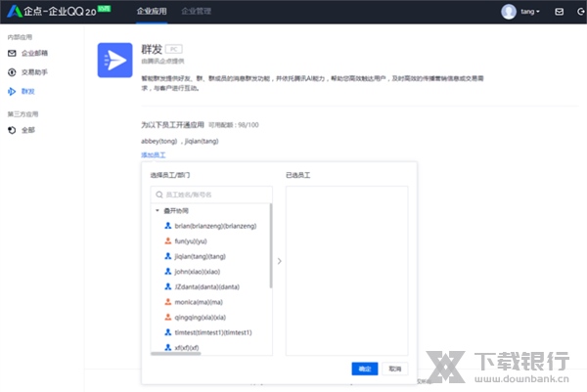Select employee xf(xf)
The image size is (587, 392).
click(187, 348)
